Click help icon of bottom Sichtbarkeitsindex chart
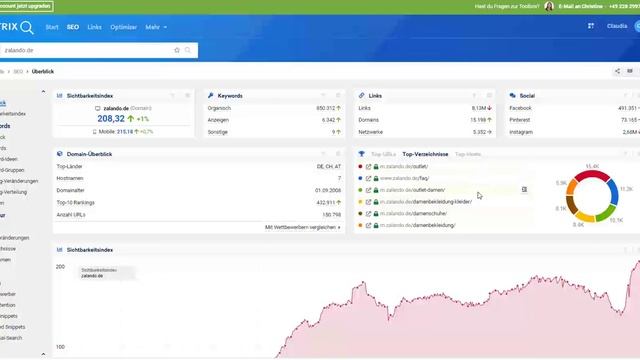Screen dimensions: 640x360 625,250
